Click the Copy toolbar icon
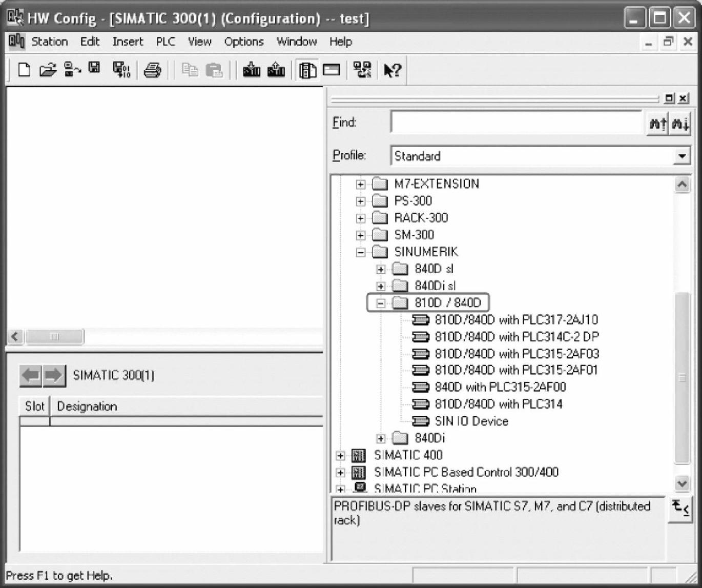 coord(190,70)
